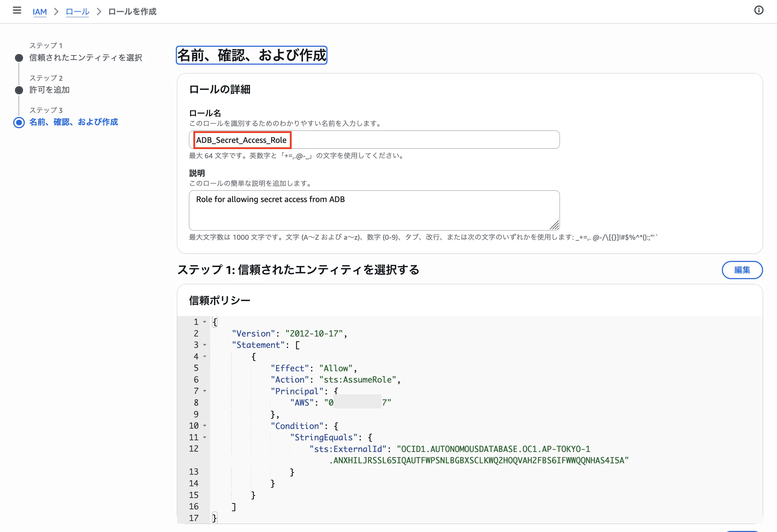Click the 編集 button for step 1
The image size is (777, 532).
click(x=742, y=270)
